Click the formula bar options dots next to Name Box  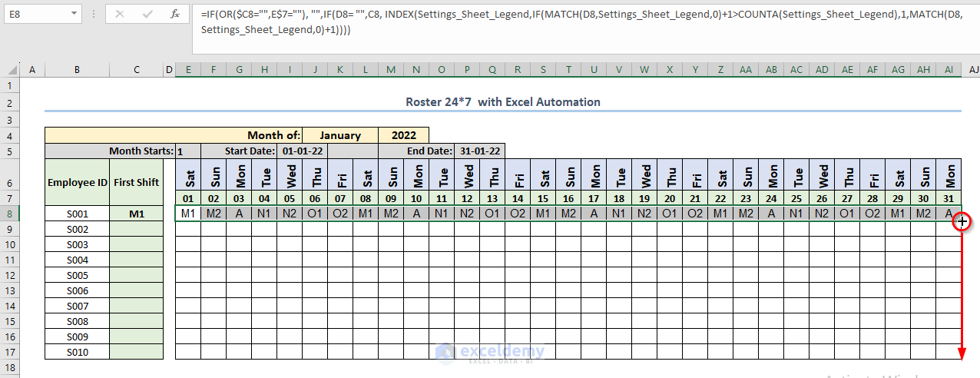point(93,14)
